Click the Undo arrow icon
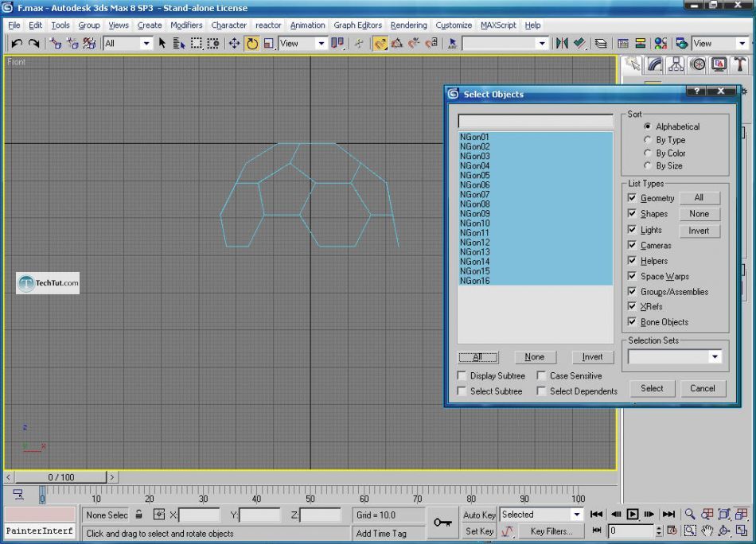 (x=17, y=44)
